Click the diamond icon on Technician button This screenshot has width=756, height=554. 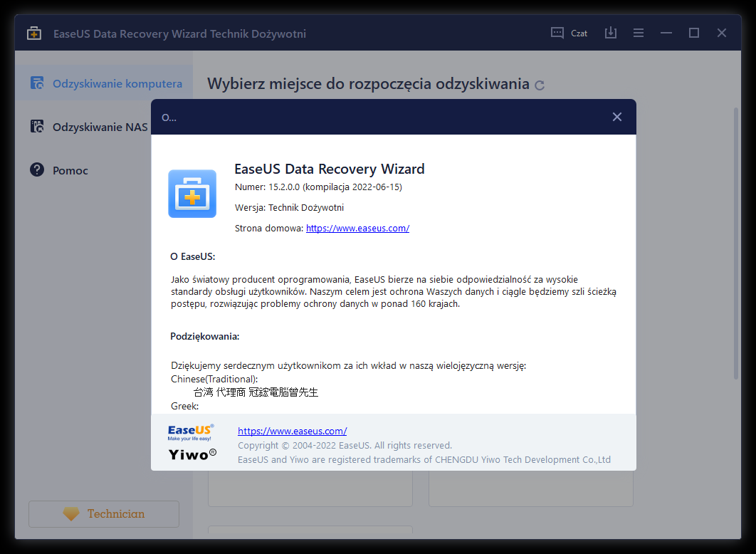pyautogui.click(x=71, y=514)
